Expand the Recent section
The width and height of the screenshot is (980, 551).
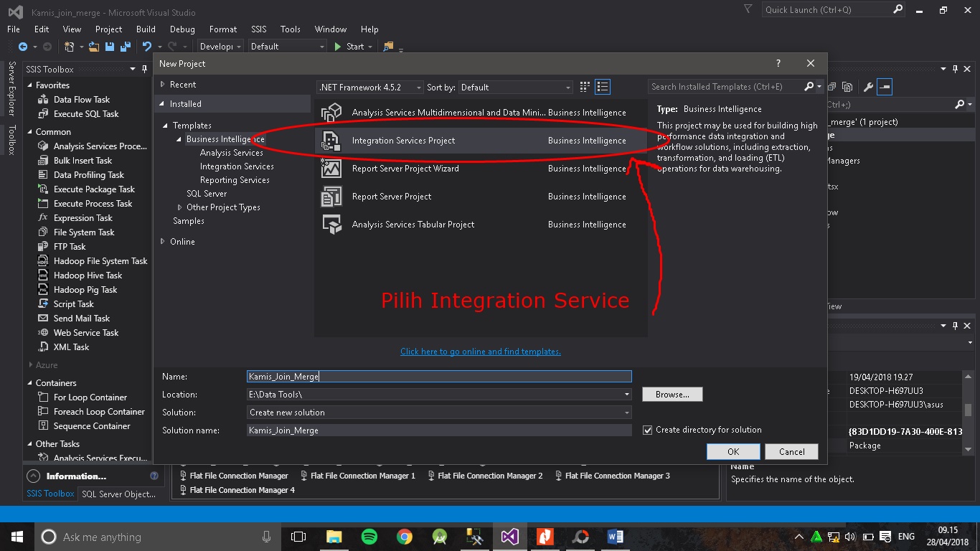[163, 85]
